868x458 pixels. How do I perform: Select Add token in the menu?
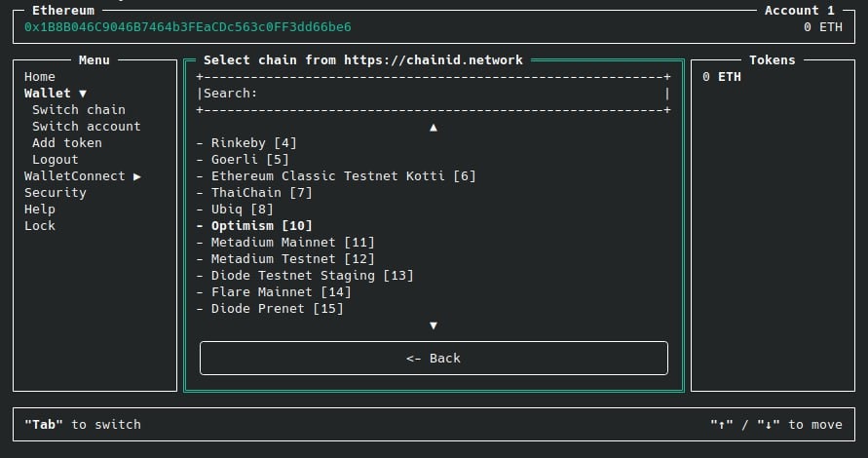pos(67,143)
